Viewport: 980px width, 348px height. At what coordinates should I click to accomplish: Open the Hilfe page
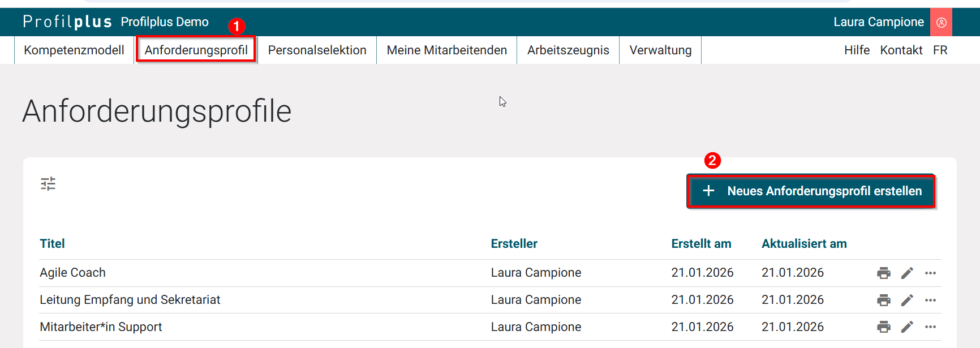(x=857, y=50)
